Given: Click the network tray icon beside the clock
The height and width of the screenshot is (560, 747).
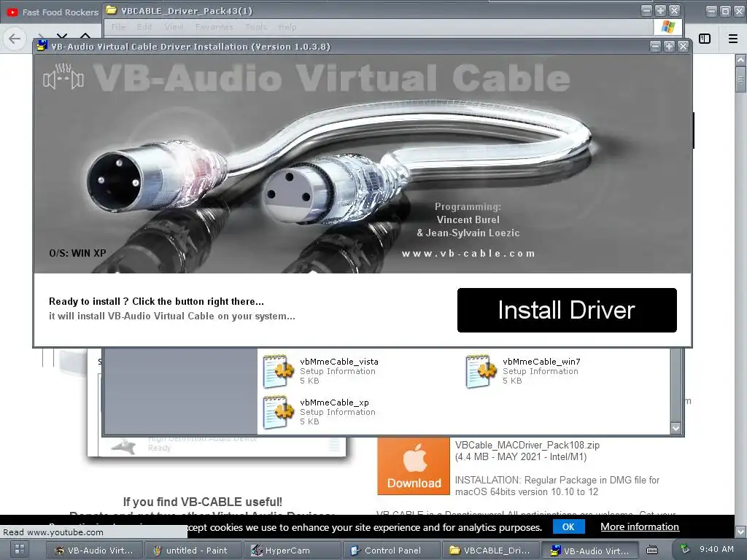Looking at the screenshot, I should (685, 549).
